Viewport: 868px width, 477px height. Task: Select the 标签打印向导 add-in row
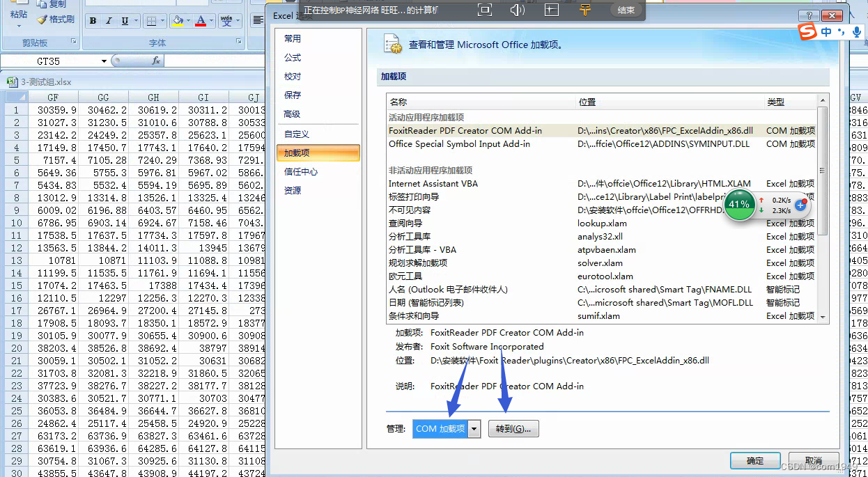pos(601,197)
